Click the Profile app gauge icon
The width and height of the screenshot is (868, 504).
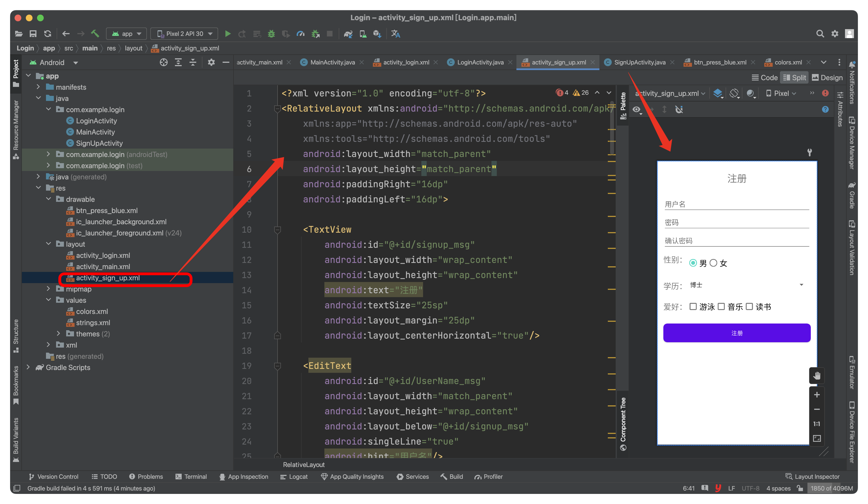coord(300,34)
